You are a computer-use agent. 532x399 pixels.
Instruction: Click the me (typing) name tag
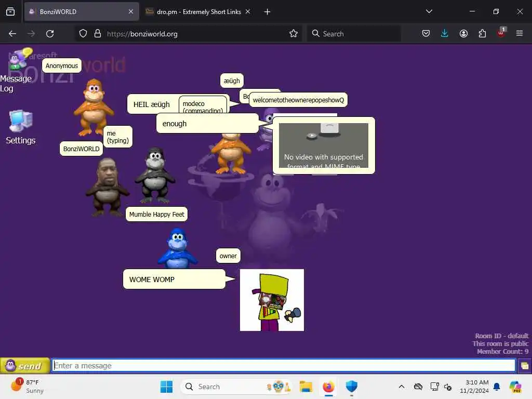[x=118, y=137]
